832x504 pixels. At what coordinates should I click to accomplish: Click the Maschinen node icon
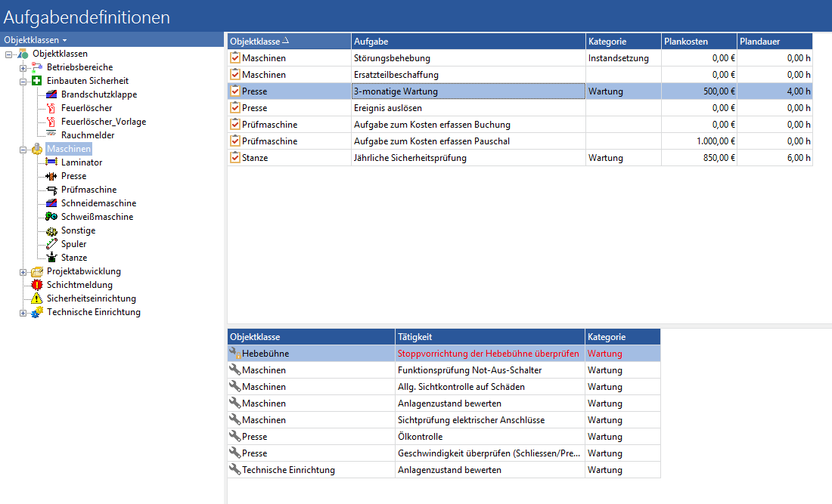tap(36, 149)
